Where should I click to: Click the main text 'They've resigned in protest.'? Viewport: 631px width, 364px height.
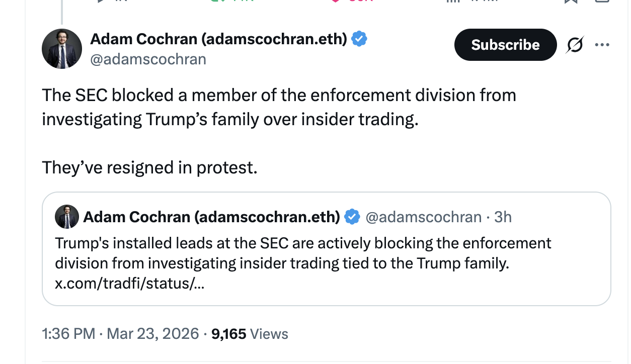tap(149, 167)
